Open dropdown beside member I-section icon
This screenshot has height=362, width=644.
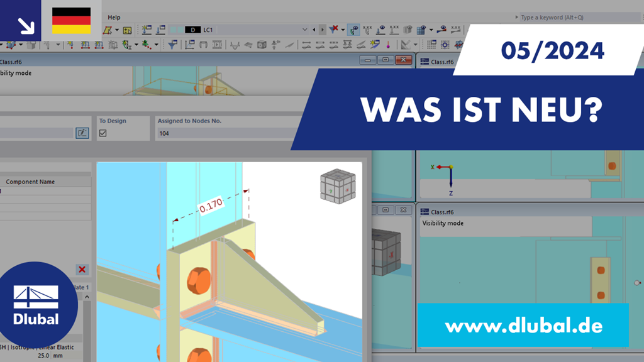(x=136, y=45)
